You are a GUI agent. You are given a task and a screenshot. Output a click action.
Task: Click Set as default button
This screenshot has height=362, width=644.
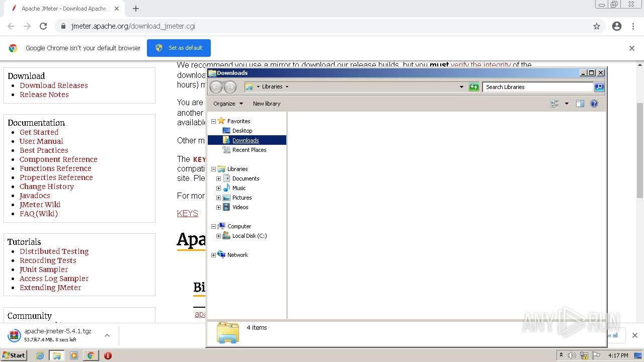pyautogui.click(x=179, y=48)
